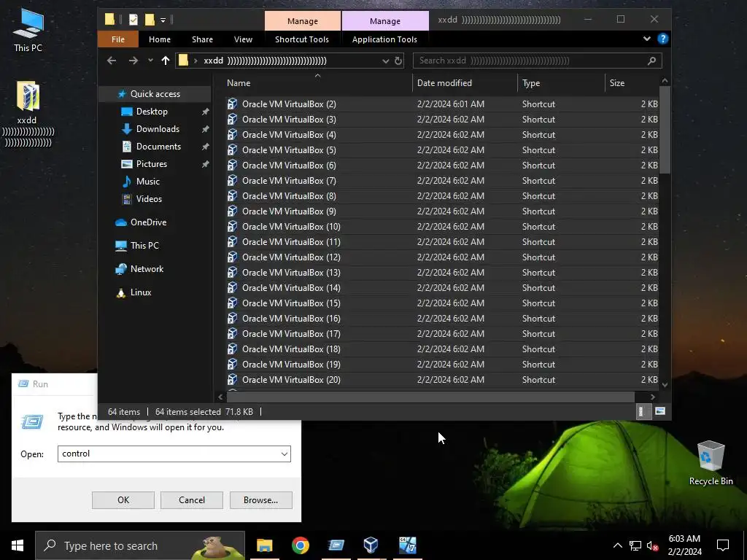Click the vertical scrollbar thumb in file list

tap(665, 130)
